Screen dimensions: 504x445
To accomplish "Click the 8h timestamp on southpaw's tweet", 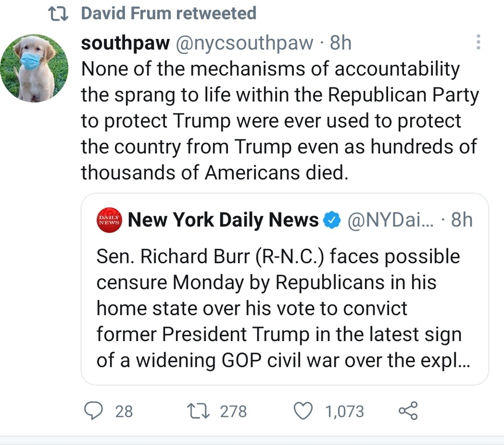I will tap(340, 43).
